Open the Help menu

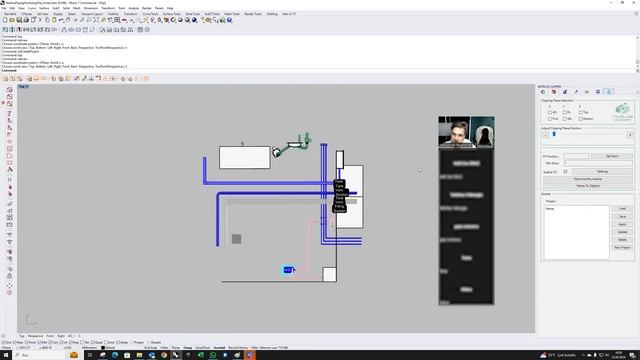tap(170, 8)
